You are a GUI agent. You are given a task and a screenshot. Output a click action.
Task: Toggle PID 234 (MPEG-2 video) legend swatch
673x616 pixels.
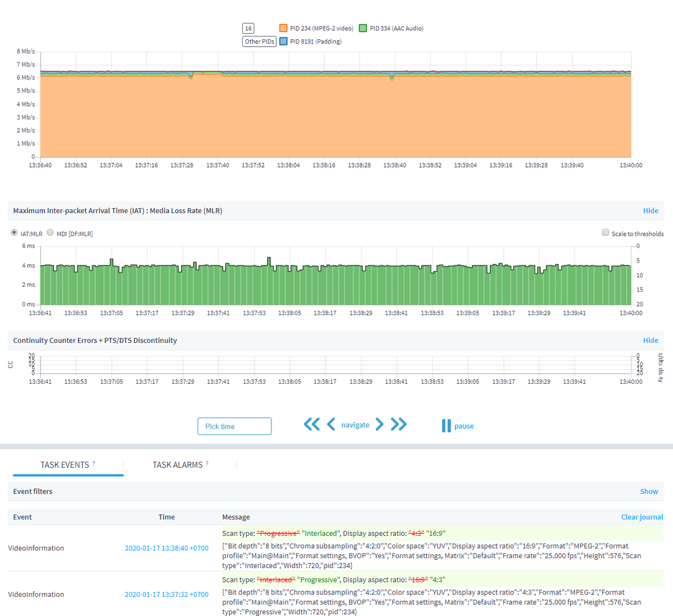click(x=283, y=28)
